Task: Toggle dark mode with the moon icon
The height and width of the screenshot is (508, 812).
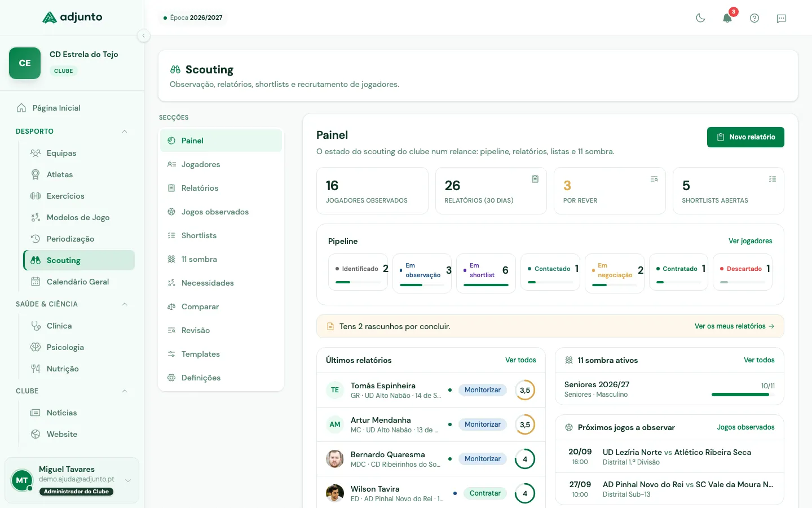Action: [700, 18]
